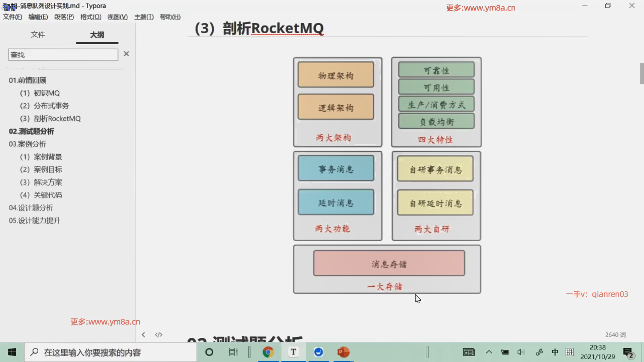Switch to the 文件 sidebar tab
Screen dimensions: 644x362
[38, 35]
